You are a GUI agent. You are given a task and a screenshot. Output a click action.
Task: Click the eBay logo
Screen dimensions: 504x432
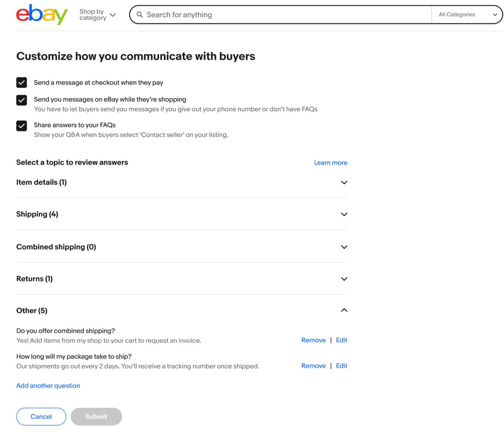pyautogui.click(x=41, y=14)
